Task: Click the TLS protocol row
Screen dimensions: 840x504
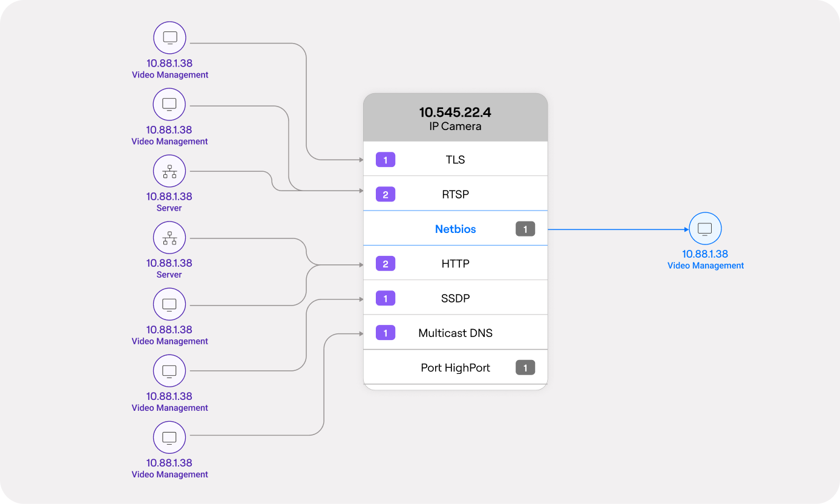Action: click(x=455, y=160)
